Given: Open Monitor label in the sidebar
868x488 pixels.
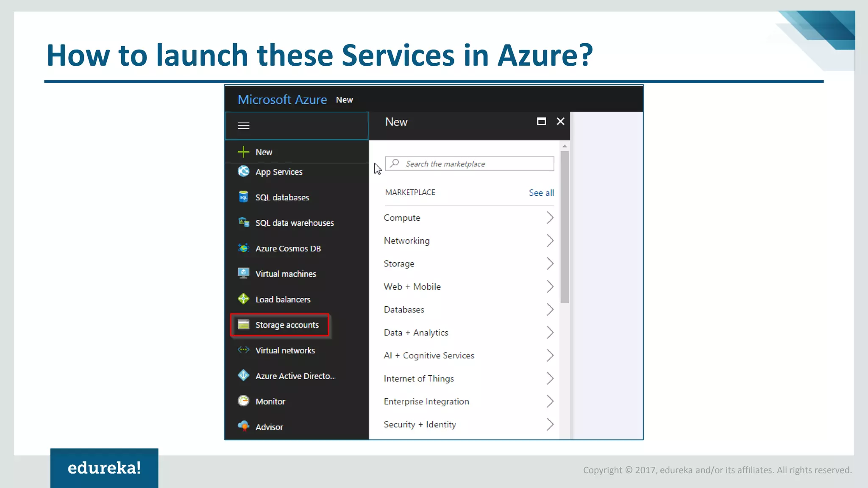Looking at the screenshot, I should 270,402.
